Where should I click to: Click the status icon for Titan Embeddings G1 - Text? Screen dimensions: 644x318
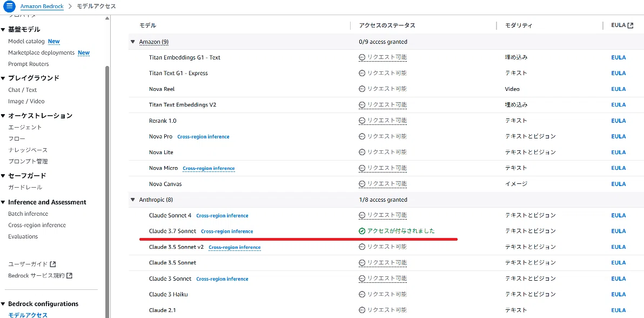coord(362,57)
